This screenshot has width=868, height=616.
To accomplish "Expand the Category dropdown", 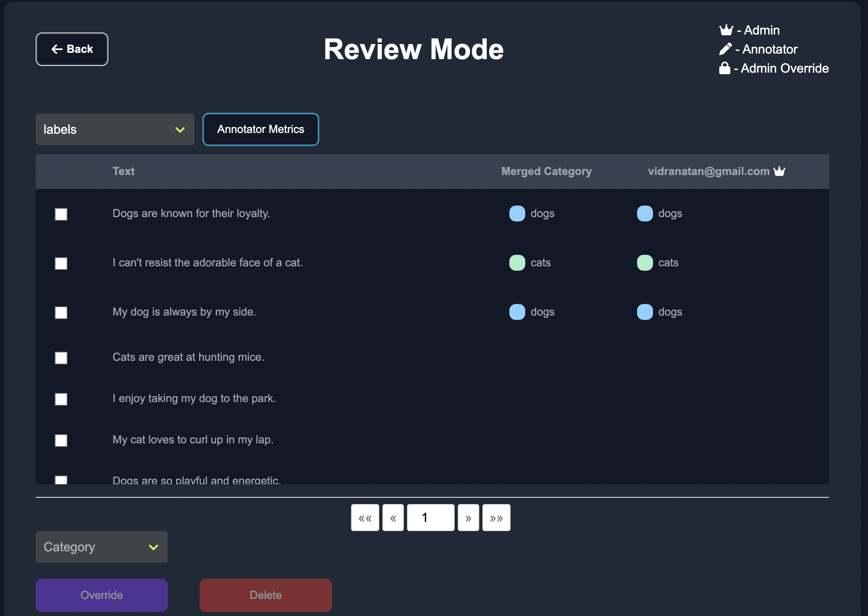I will click(x=102, y=547).
